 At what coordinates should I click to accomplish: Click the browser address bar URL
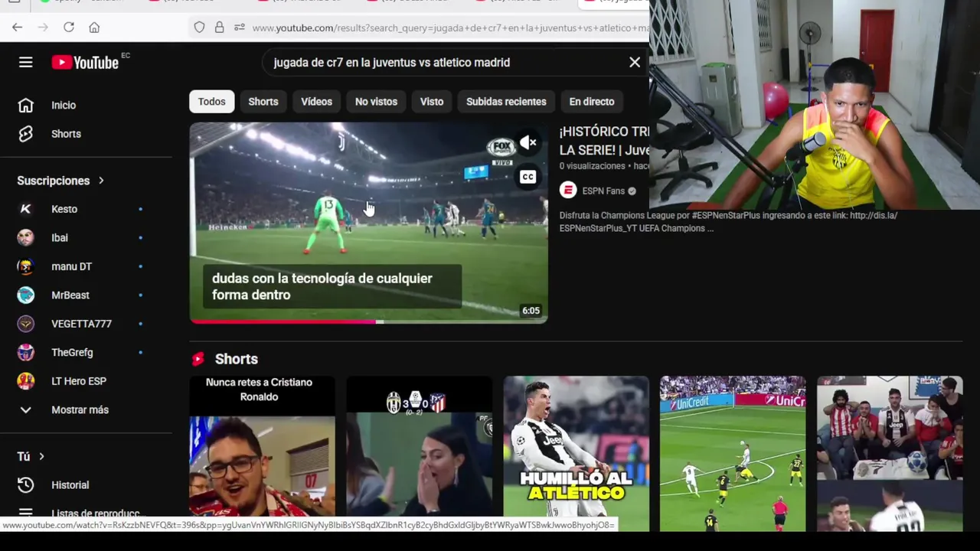(450, 28)
